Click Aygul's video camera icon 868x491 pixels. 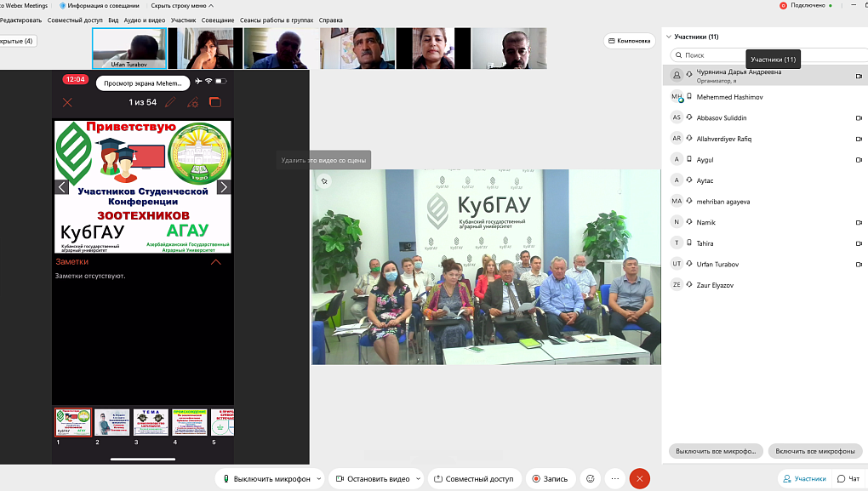(x=859, y=160)
